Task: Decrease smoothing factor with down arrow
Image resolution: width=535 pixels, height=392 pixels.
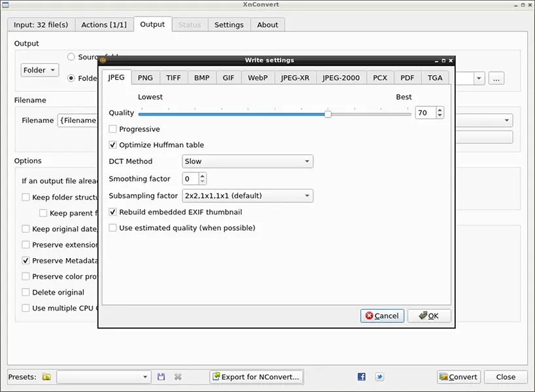Action: click(x=202, y=181)
